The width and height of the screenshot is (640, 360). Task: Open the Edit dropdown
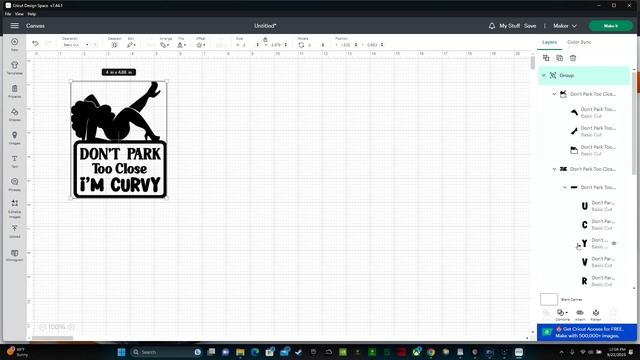131,45
